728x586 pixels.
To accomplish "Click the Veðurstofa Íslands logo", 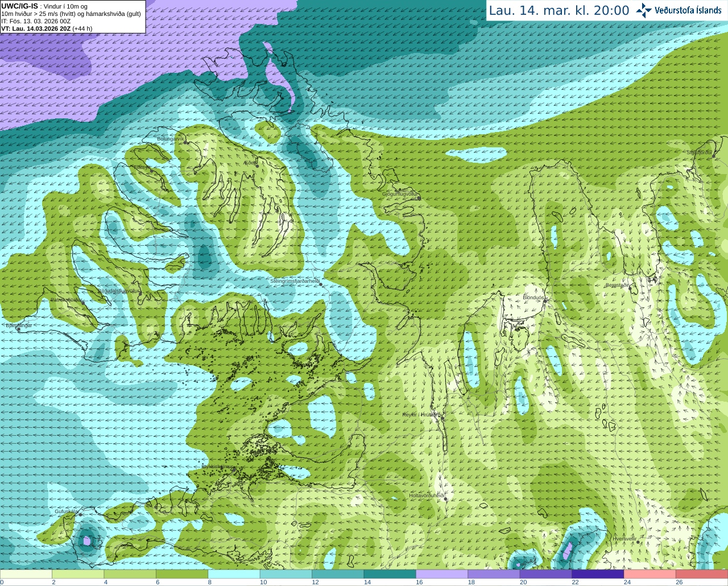I will click(x=679, y=10).
